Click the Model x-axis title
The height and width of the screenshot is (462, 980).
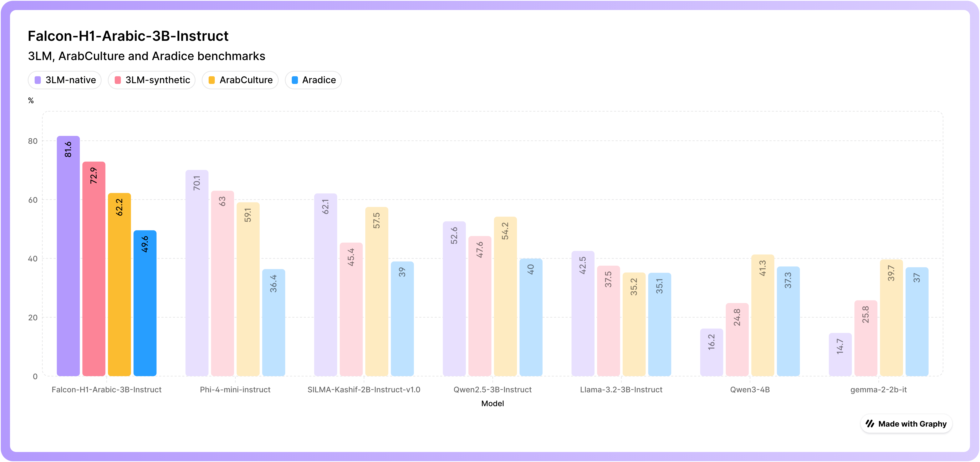(492, 403)
